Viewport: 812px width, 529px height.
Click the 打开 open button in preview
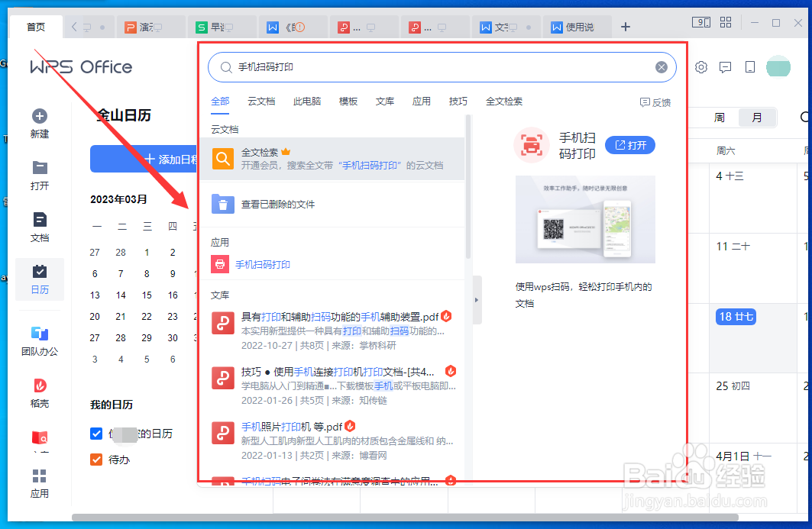[x=630, y=146]
